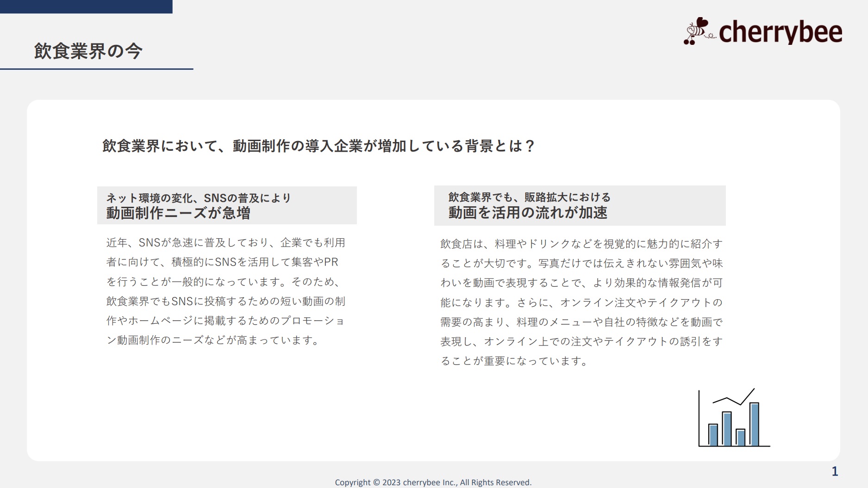Click the leftmost blue bar in chart
868x488 pixels.
click(713, 435)
